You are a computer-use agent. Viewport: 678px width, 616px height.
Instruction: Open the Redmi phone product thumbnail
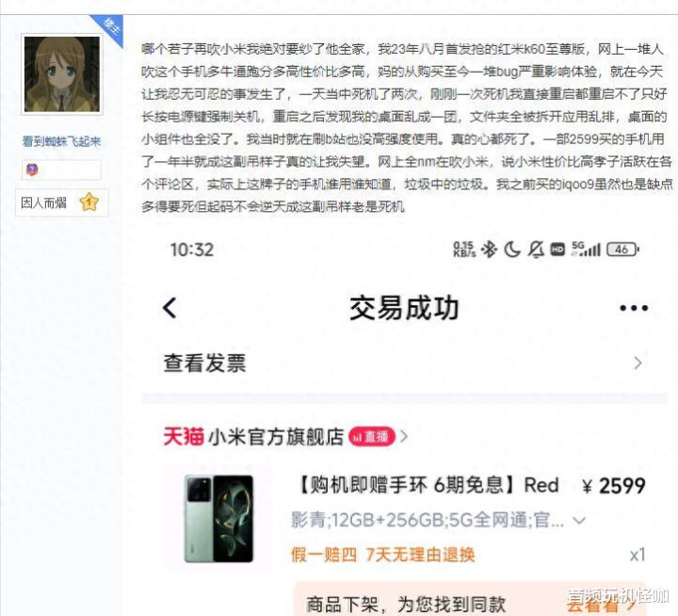218,518
